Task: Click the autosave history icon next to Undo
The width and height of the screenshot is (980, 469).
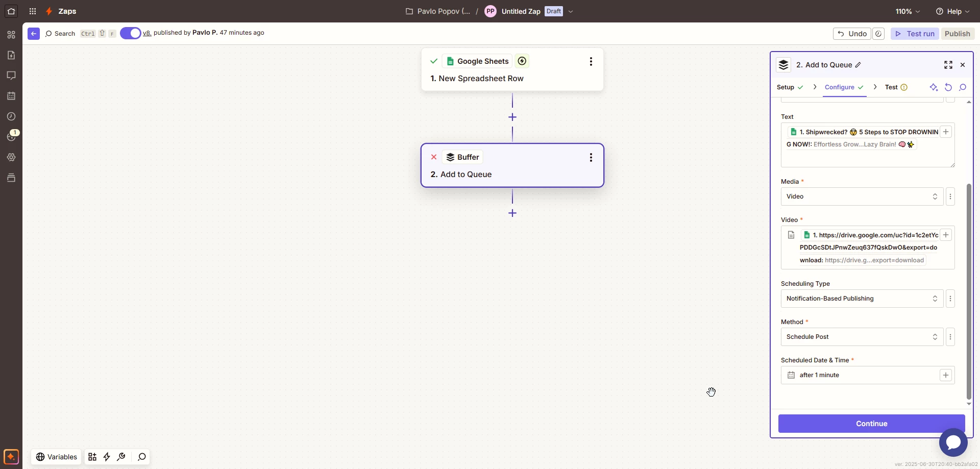Action: pos(878,34)
